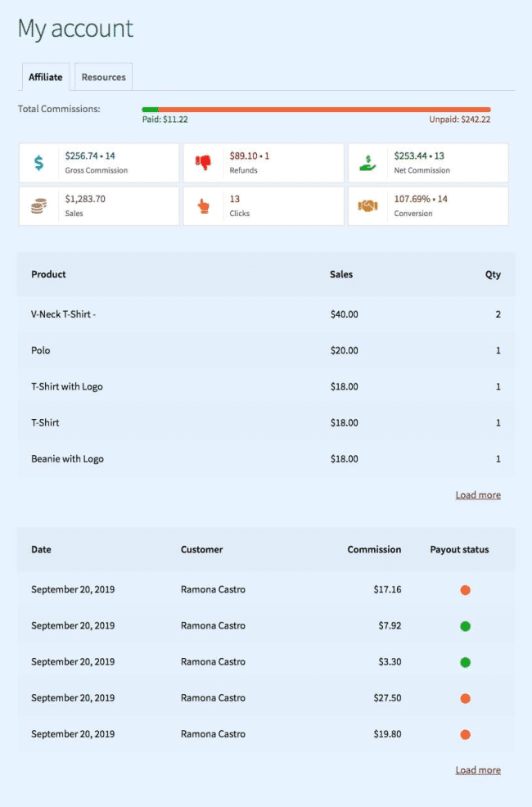
Task: Click the orange status icon beside $17.16
Action: pyautogui.click(x=465, y=589)
